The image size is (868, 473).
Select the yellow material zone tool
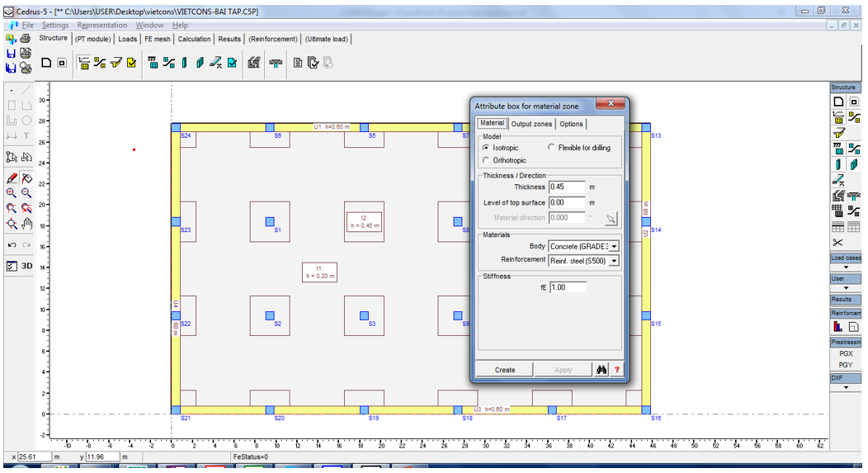[84, 63]
